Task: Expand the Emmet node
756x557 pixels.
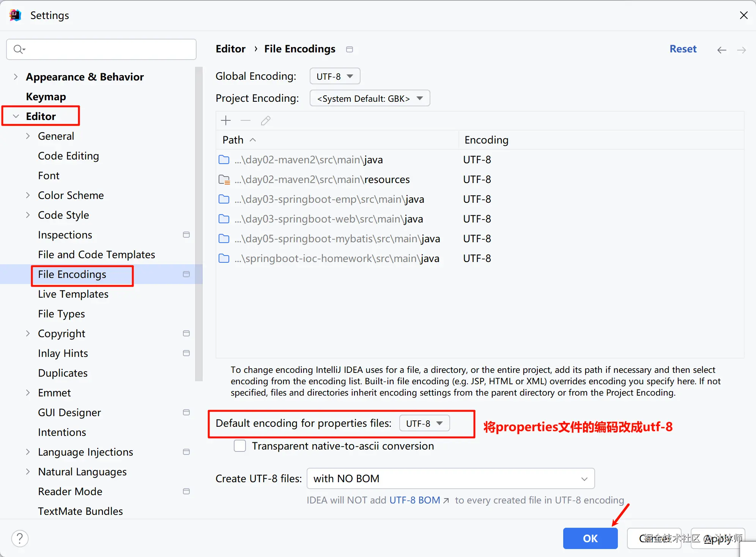Action: [28, 393]
